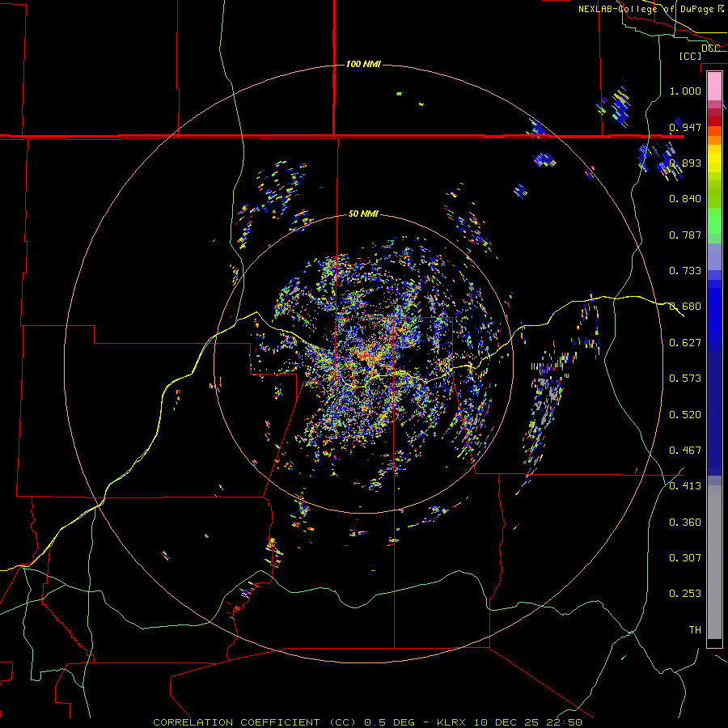Click the 0.5 DEG elevation text
Viewport: 728px width, 728px height.
389,722
